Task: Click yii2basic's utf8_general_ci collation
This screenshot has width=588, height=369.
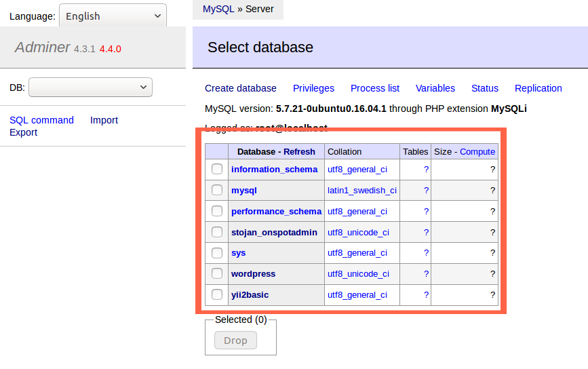Action: point(357,295)
